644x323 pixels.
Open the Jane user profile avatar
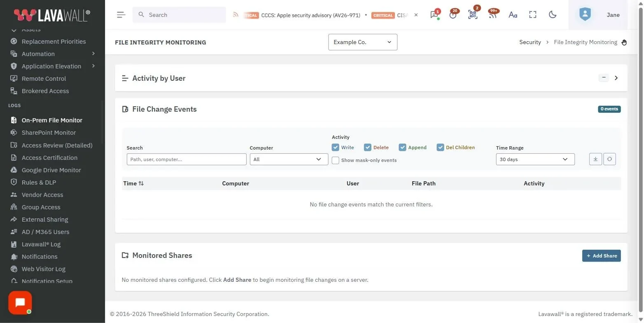point(585,15)
